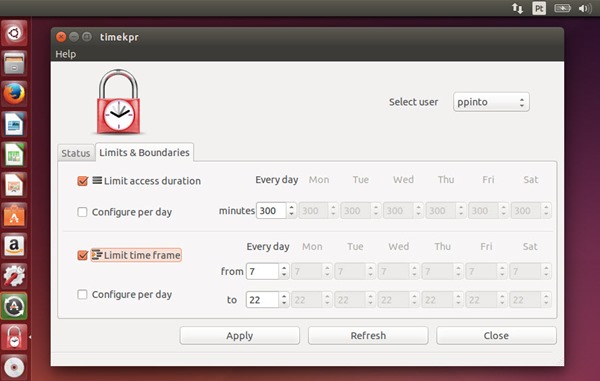This screenshot has height=381, width=600.
Task: Click the large padlock clock logo
Action: (x=119, y=102)
